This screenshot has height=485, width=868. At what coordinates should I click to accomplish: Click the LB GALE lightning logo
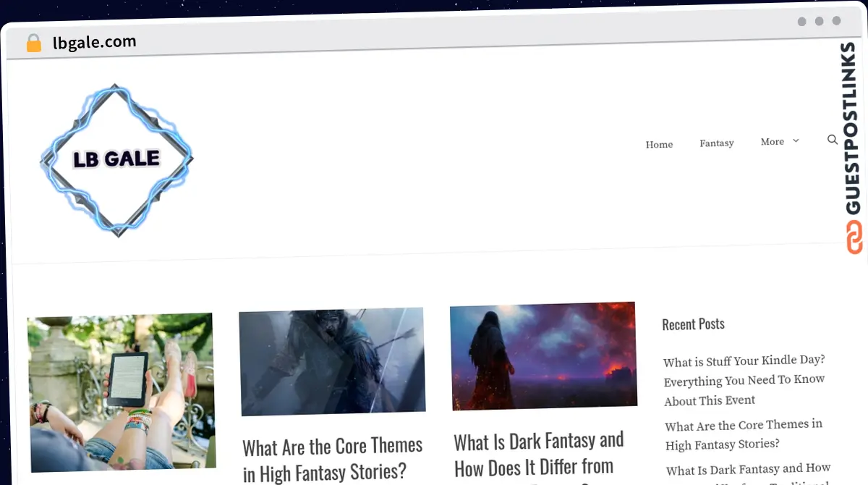(116, 159)
